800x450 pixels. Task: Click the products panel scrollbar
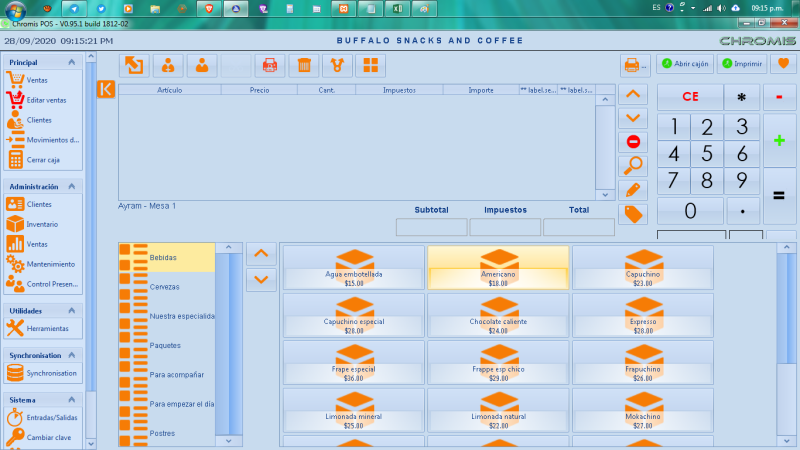pyautogui.click(x=786, y=344)
